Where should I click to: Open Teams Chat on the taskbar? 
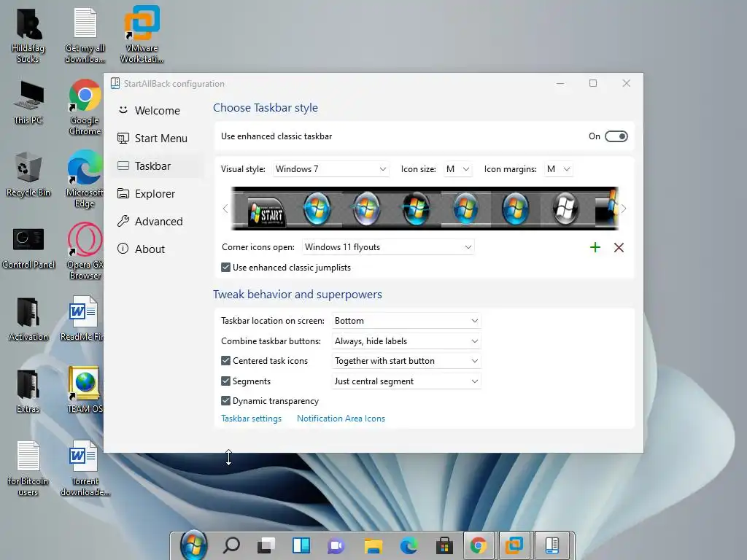click(336, 545)
